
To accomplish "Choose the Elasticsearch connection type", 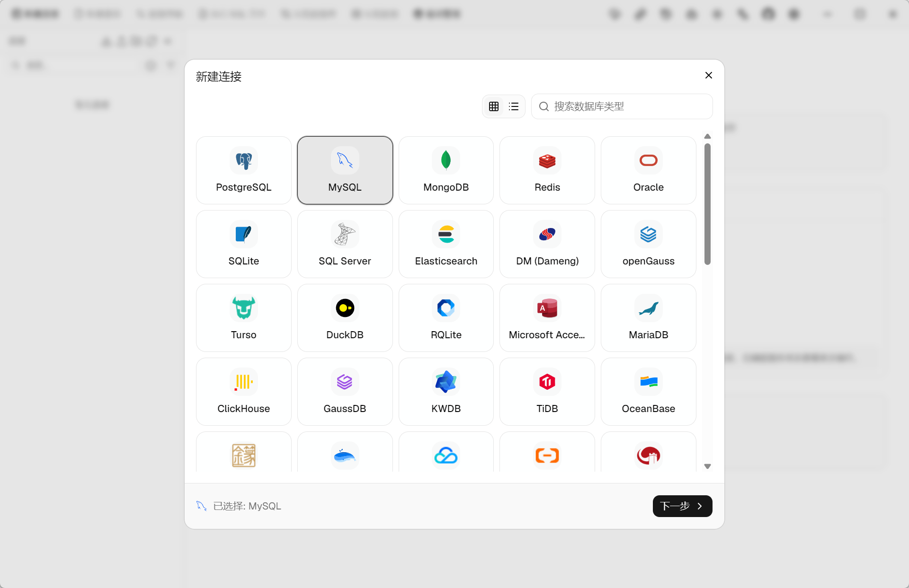I will 446,244.
